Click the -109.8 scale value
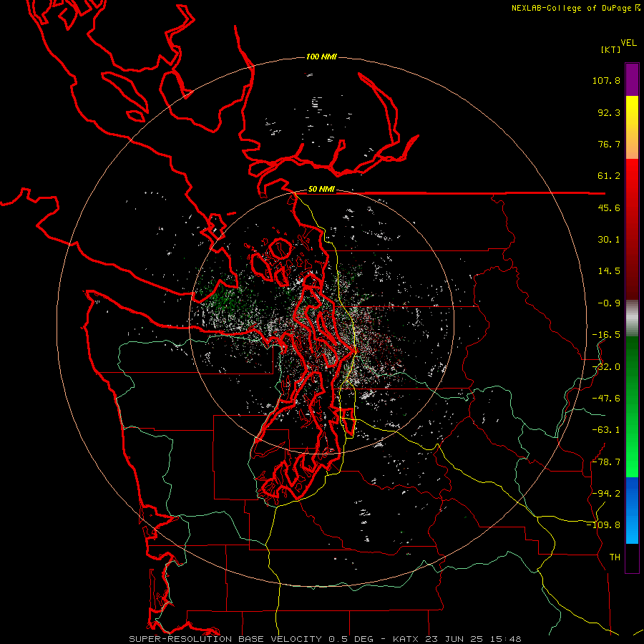The image size is (644, 644). pos(603,525)
